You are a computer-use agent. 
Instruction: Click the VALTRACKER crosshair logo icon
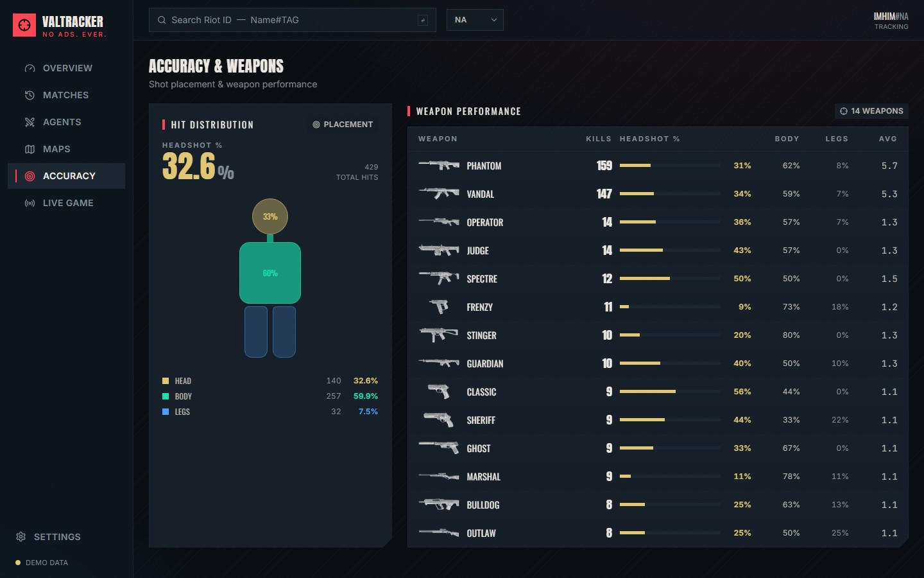24,25
